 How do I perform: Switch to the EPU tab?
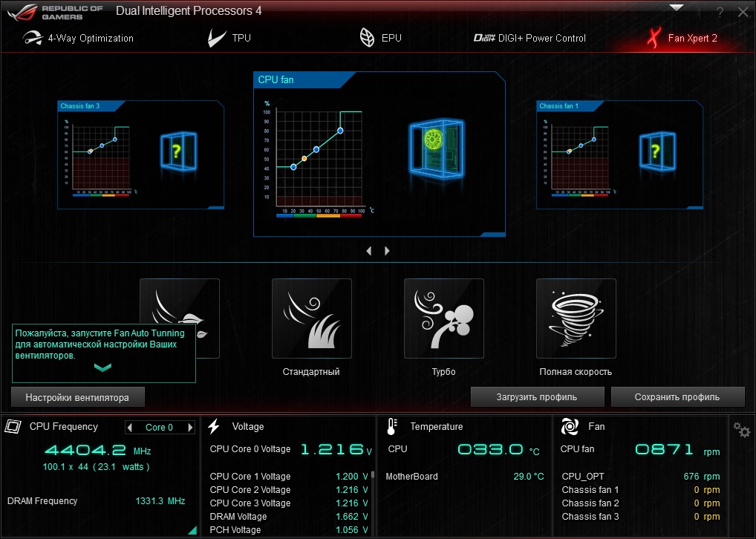380,38
